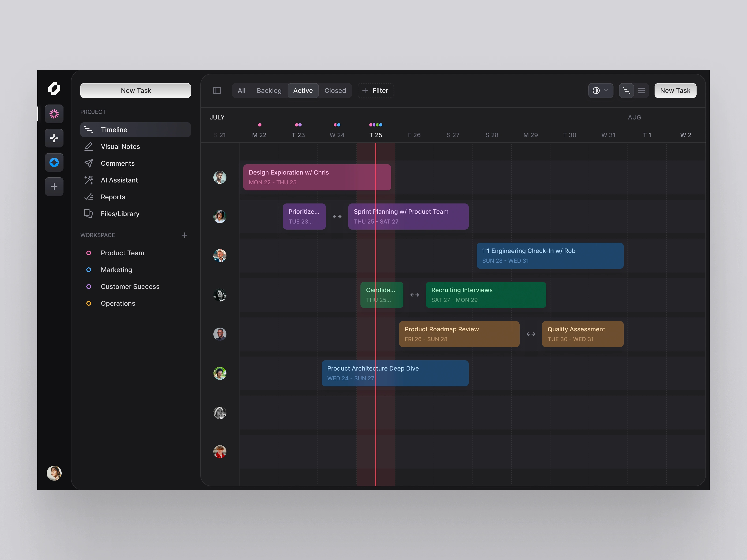Open the Recruiting Interviews task bar

(x=485, y=295)
